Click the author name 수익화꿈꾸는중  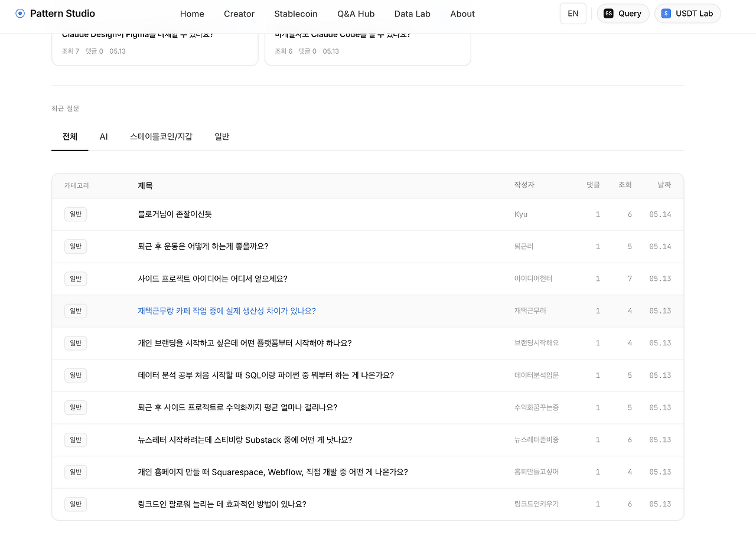click(x=537, y=407)
